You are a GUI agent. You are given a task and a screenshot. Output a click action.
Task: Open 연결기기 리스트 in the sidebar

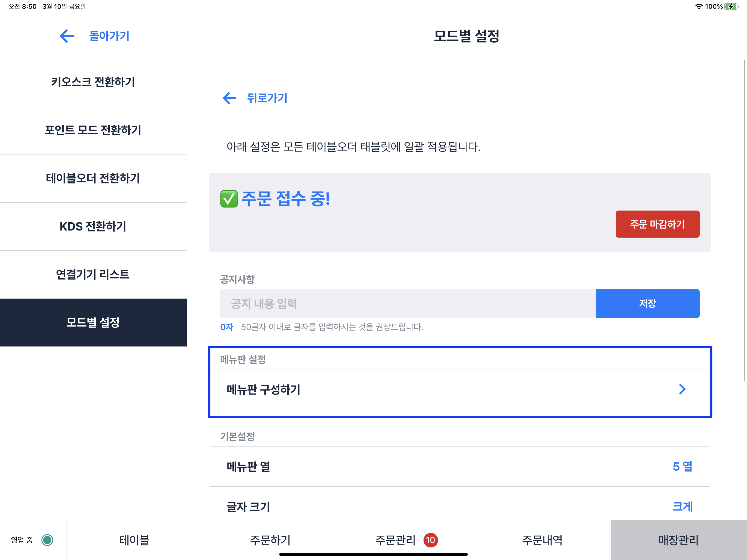[93, 274]
